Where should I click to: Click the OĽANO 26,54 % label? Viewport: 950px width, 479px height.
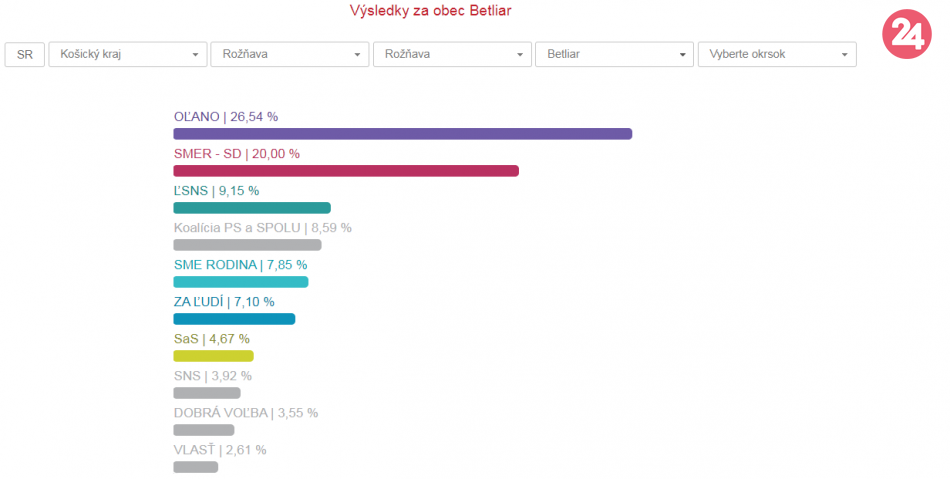226,117
